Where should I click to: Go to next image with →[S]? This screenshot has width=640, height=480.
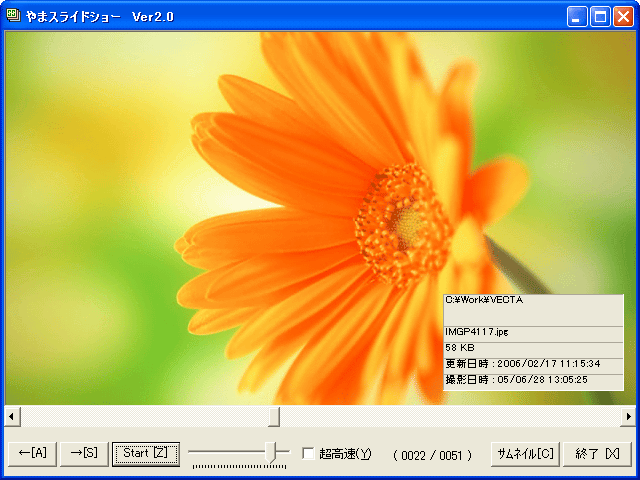click(x=84, y=453)
